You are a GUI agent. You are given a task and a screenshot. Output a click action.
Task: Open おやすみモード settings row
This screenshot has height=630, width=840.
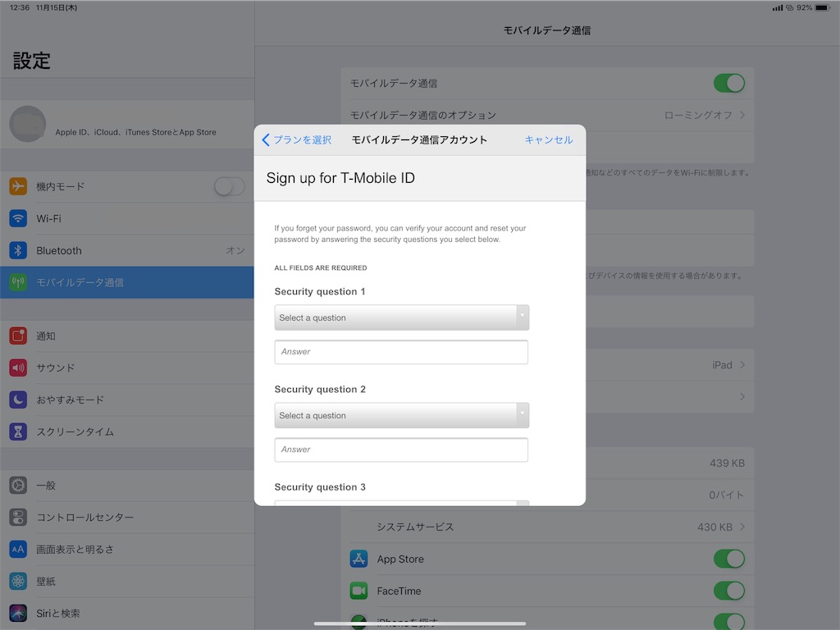click(127, 399)
